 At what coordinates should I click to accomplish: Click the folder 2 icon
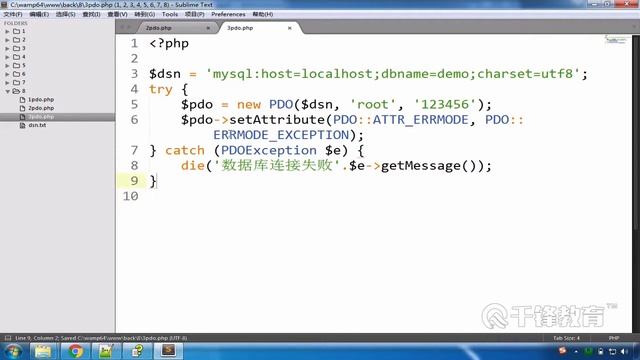coord(16,40)
